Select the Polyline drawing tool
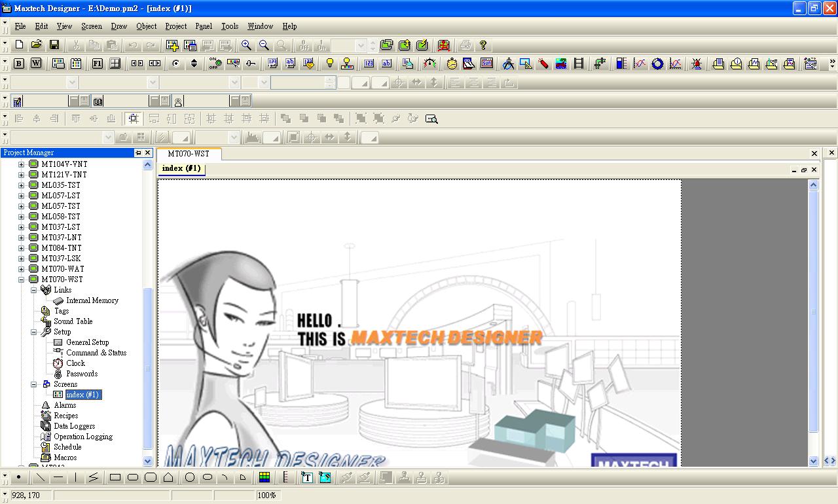Viewport: 838px width, 504px height. [94, 477]
